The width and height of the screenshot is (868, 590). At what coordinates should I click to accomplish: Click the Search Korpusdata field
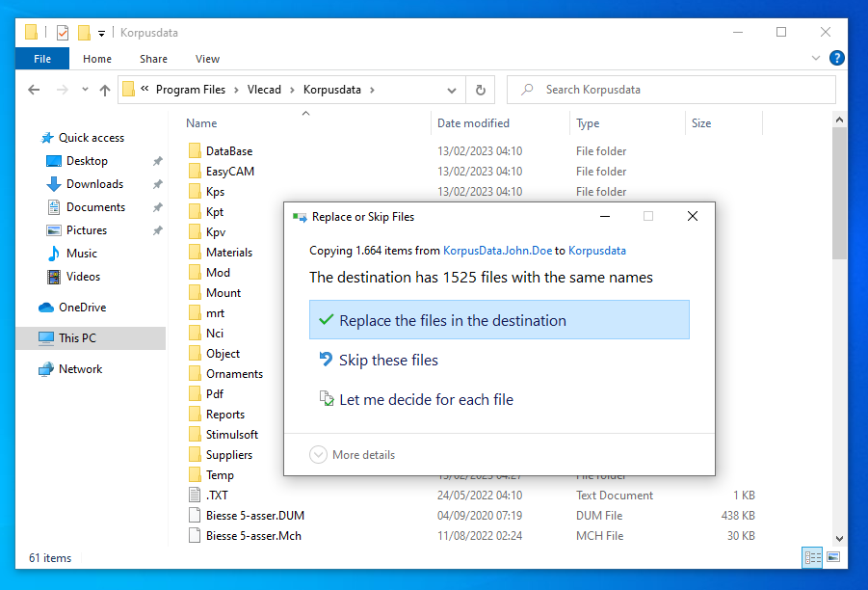click(x=671, y=90)
